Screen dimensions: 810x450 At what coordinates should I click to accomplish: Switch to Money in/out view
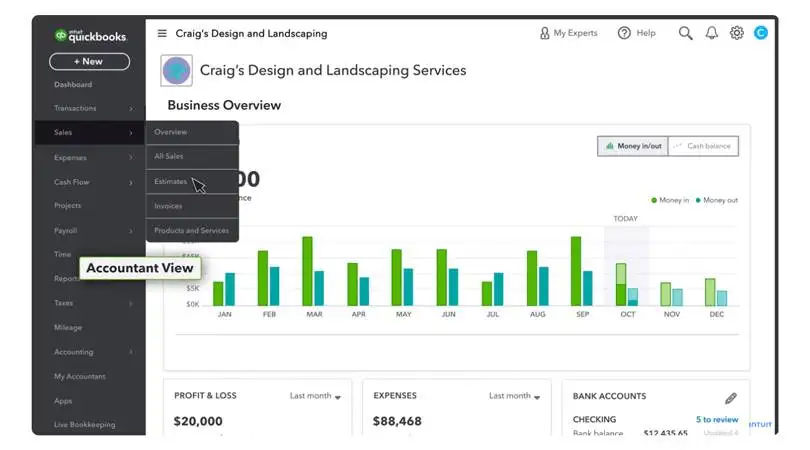point(633,146)
